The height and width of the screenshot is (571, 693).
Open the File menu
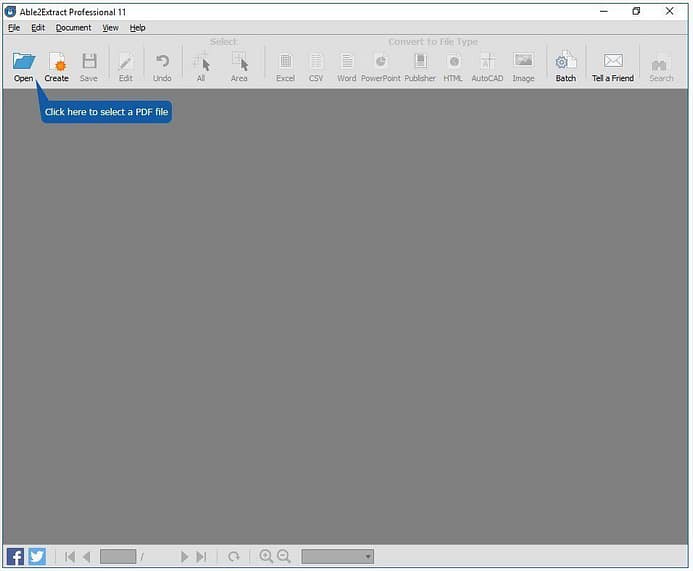[14, 28]
